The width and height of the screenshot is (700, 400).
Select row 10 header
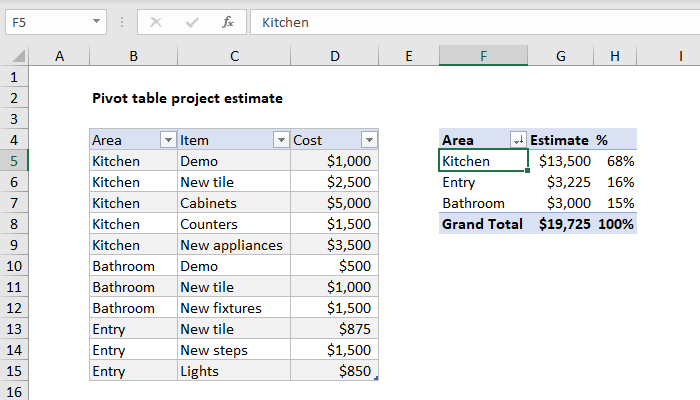(14, 266)
